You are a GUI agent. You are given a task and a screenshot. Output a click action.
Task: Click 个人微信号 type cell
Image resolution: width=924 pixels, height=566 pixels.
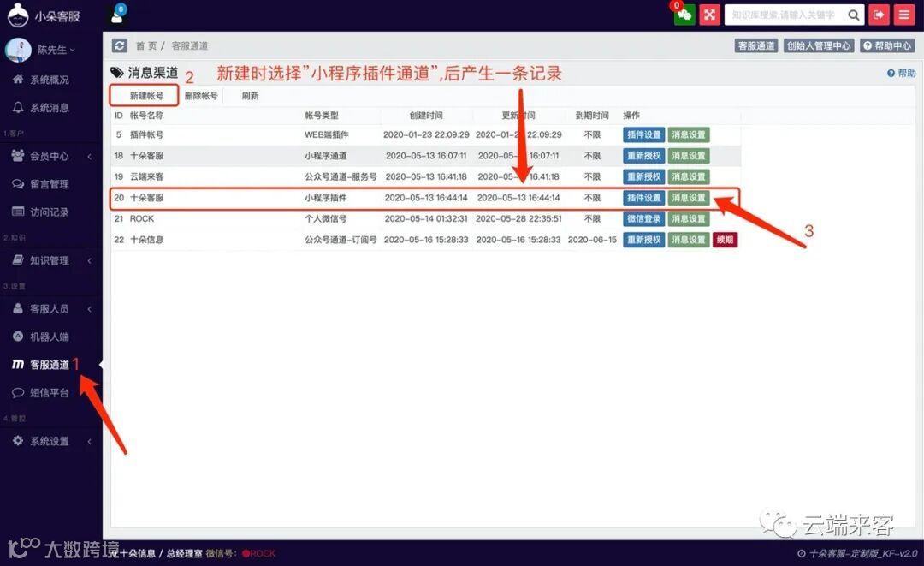[325, 218]
